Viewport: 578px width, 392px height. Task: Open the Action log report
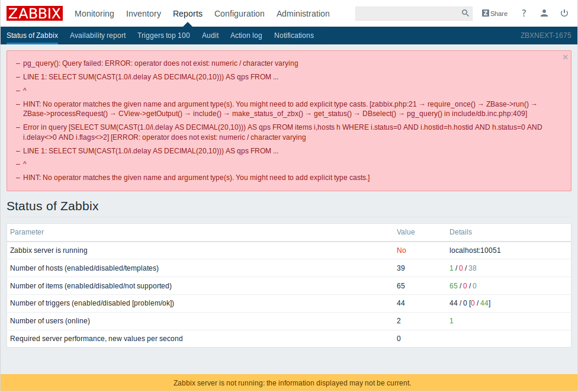tap(246, 36)
